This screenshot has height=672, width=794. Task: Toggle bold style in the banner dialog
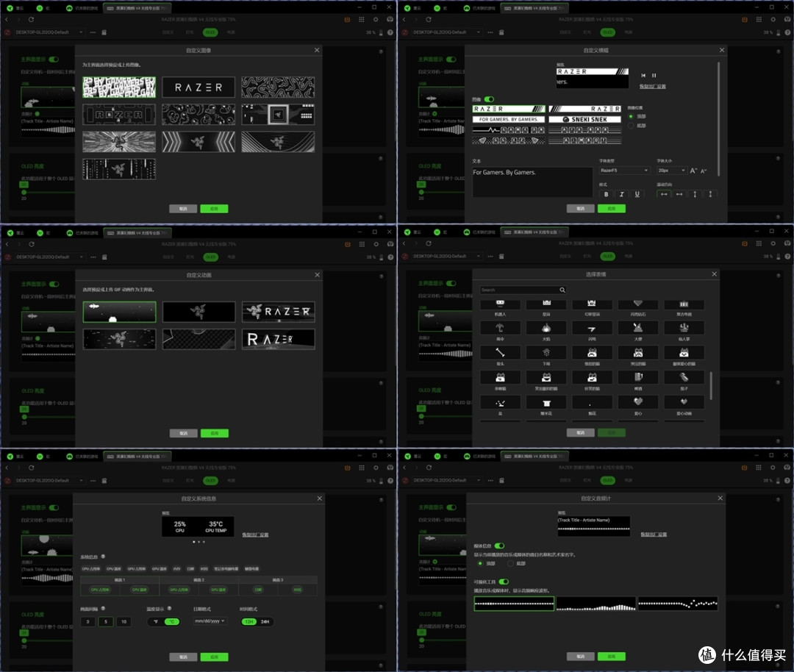(606, 194)
